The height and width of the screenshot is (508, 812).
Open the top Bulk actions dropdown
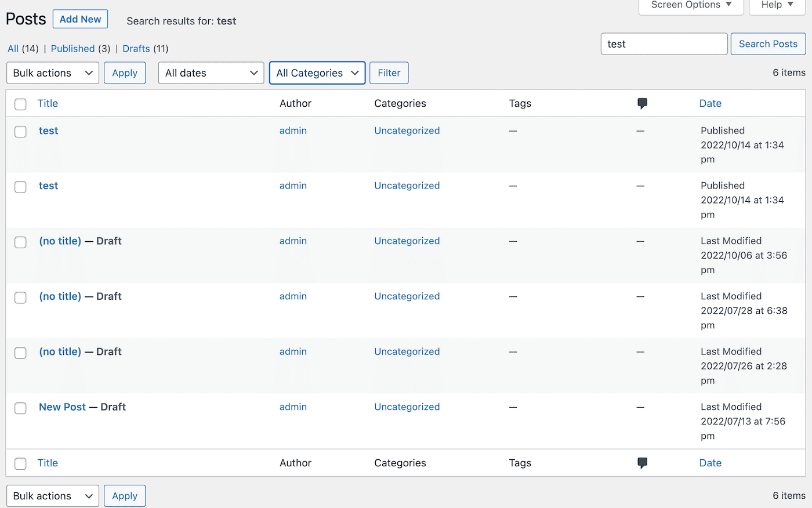[x=53, y=73]
